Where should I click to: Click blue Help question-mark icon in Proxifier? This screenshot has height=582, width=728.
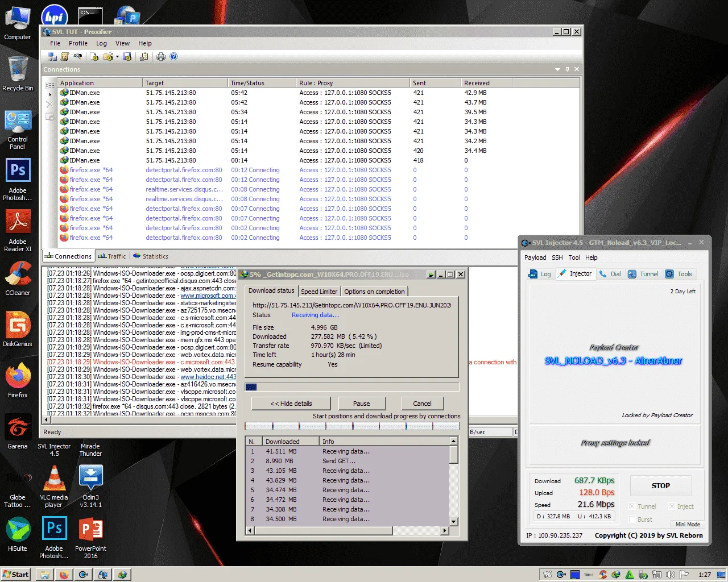pos(173,57)
